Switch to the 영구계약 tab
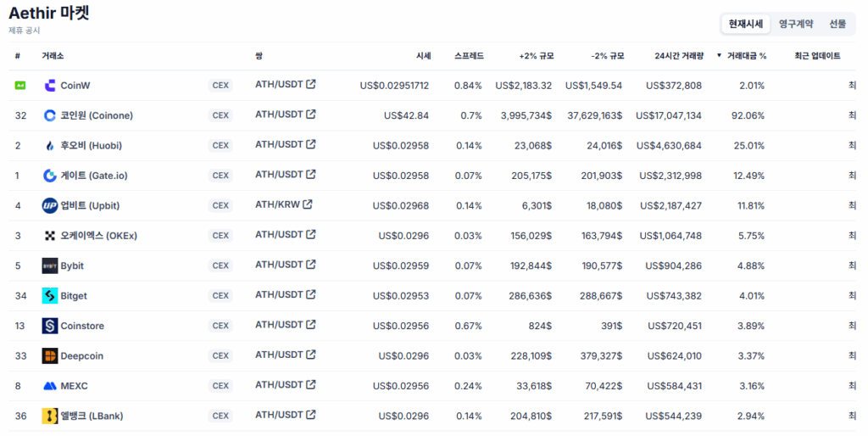Viewport: 868px width, 436px height. point(796,24)
